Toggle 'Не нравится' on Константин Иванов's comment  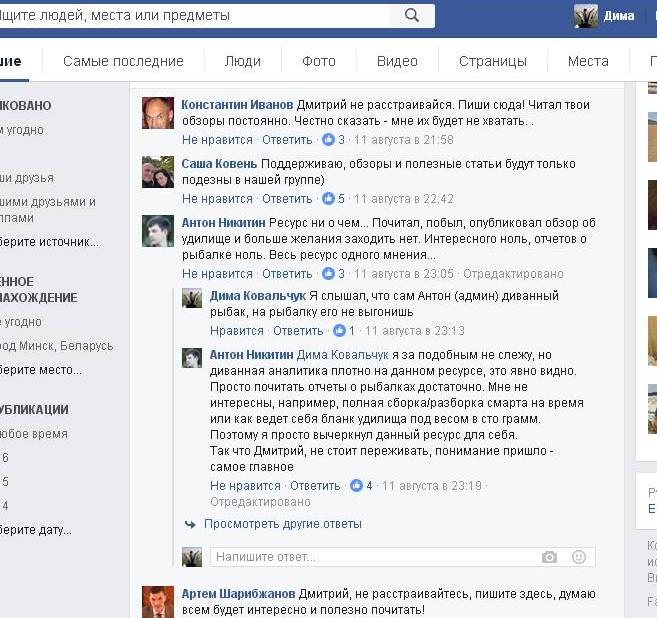click(x=217, y=140)
